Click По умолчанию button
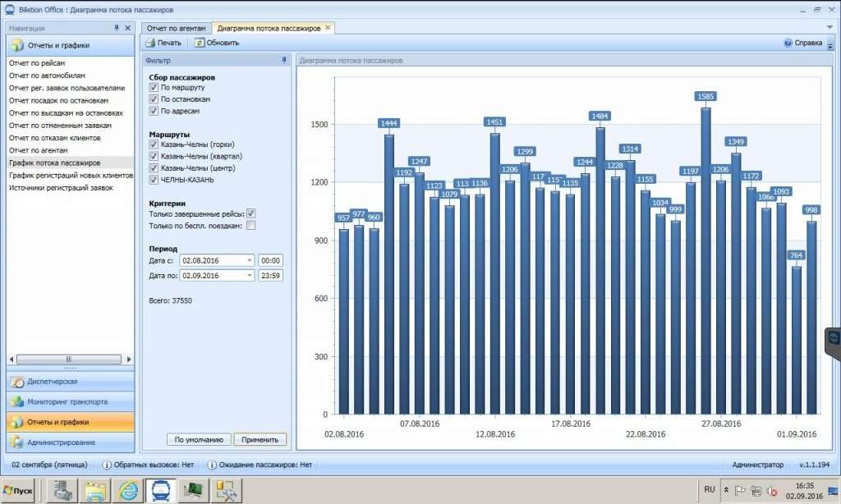The width and height of the screenshot is (841, 504). point(199,440)
